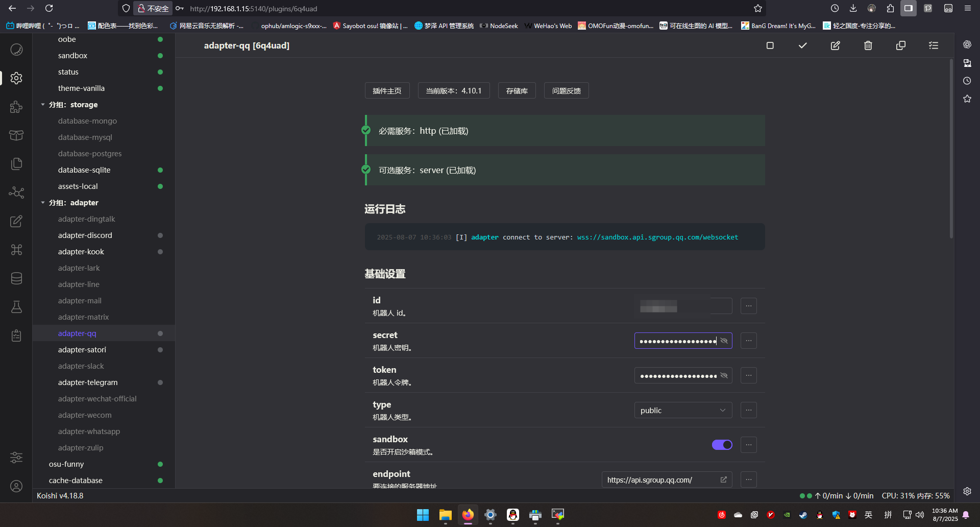
Task: Reveal the secret field value with eye icon
Action: tap(724, 341)
